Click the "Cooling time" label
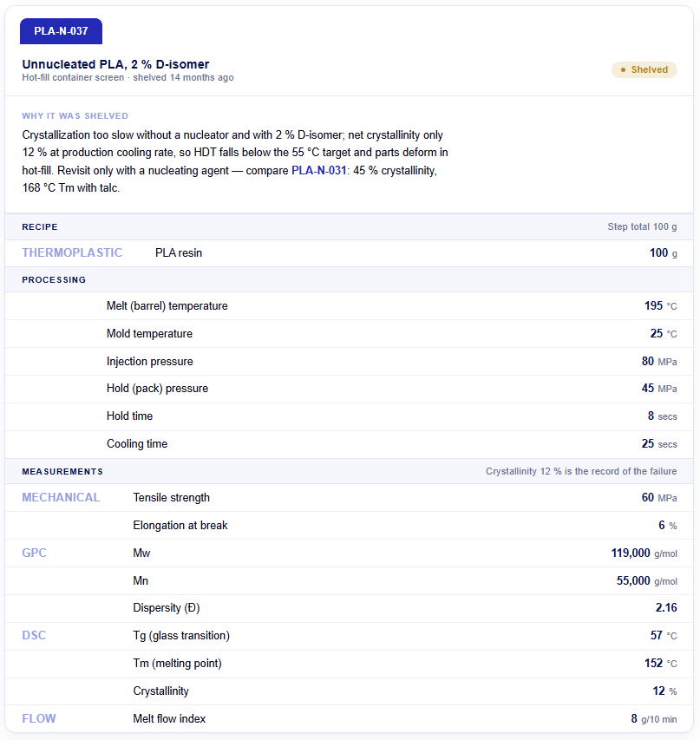 tap(137, 443)
